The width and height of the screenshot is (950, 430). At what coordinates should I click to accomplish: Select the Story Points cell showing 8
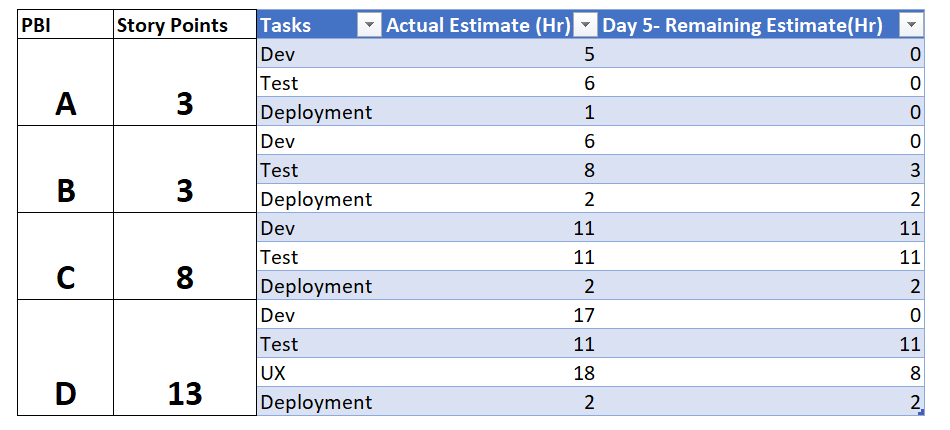(x=185, y=256)
